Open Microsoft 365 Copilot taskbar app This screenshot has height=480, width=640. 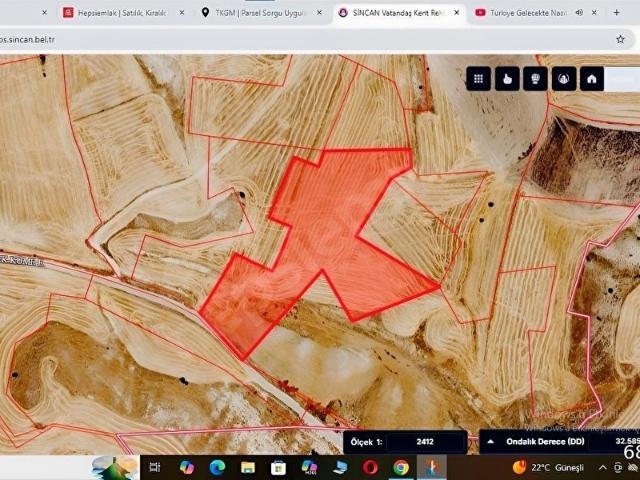tap(309, 467)
